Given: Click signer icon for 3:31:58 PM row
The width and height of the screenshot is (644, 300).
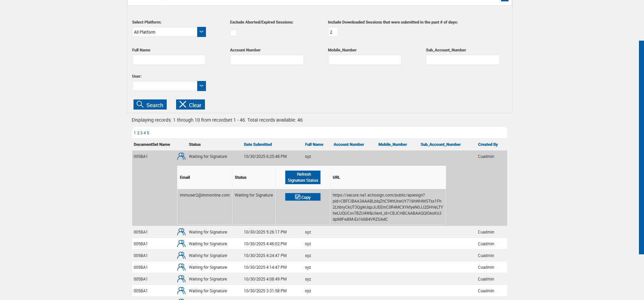Looking at the screenshot, I should [181, 291].
